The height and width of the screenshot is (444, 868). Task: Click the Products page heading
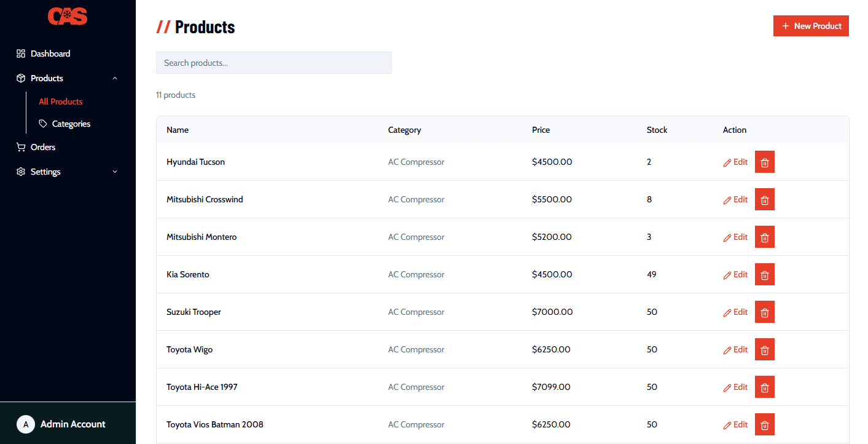click(x=205, y=26)
